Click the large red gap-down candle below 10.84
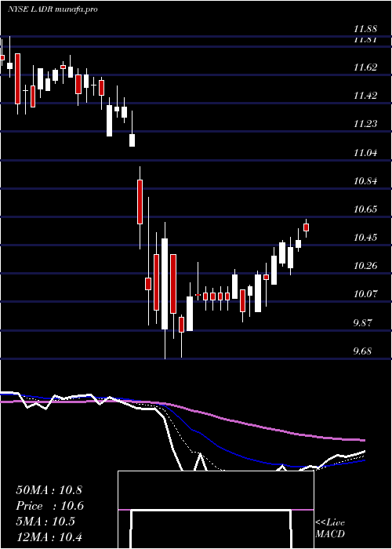 [140, 202]
